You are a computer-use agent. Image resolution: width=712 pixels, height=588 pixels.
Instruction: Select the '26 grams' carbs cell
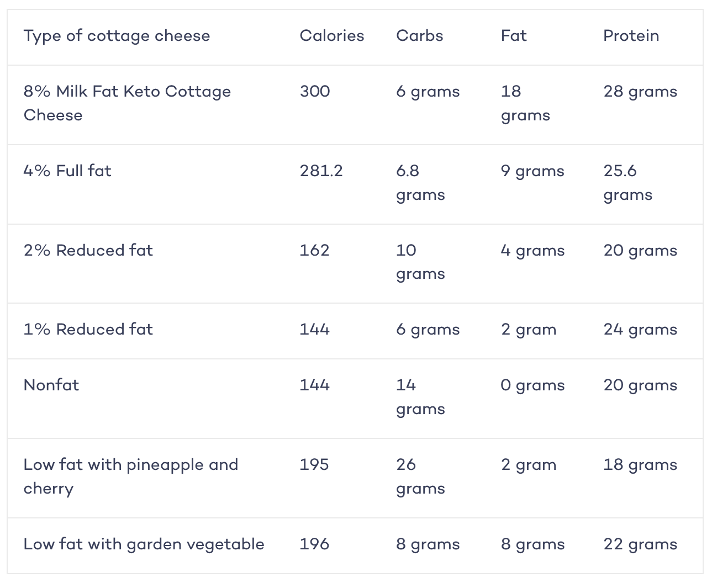[x=420, y=476]
